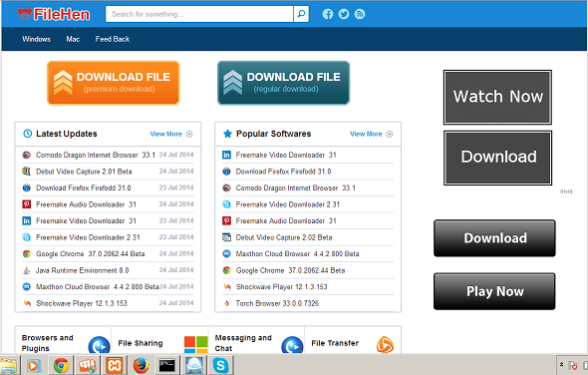Open Freemake Video Downloader 2 in Latest Updates

pyautogui.click(x=88, y=237)
